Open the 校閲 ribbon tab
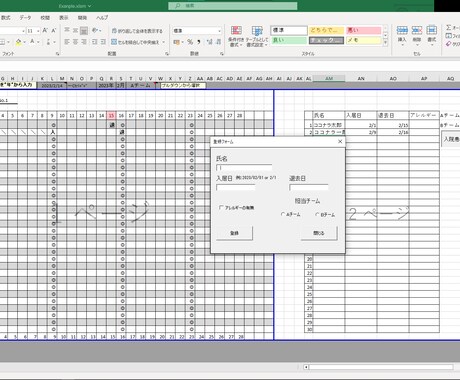Screen dimensions: 460x380 [x=45, y=18]
